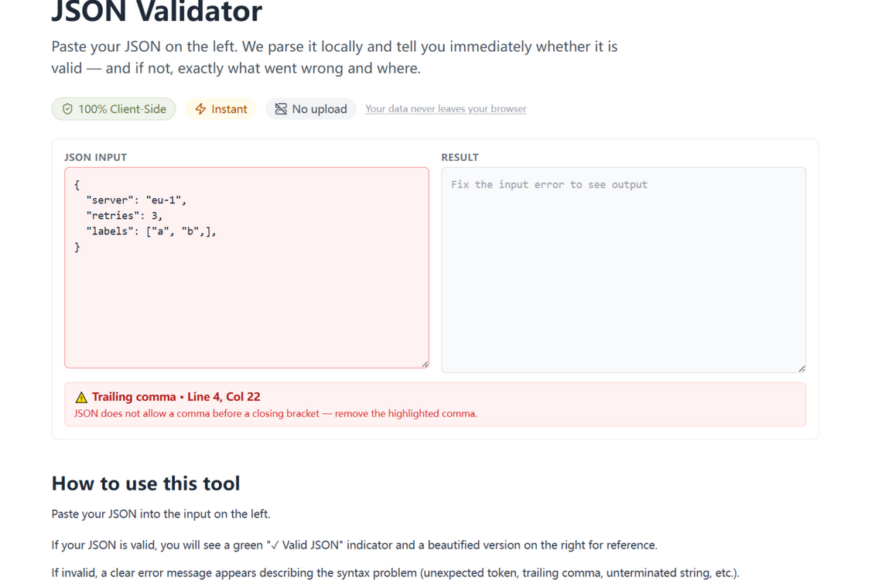The width and height of the screenshot is (882, 588).
Task: Click the Instant badge
Action: coord(220,109)
